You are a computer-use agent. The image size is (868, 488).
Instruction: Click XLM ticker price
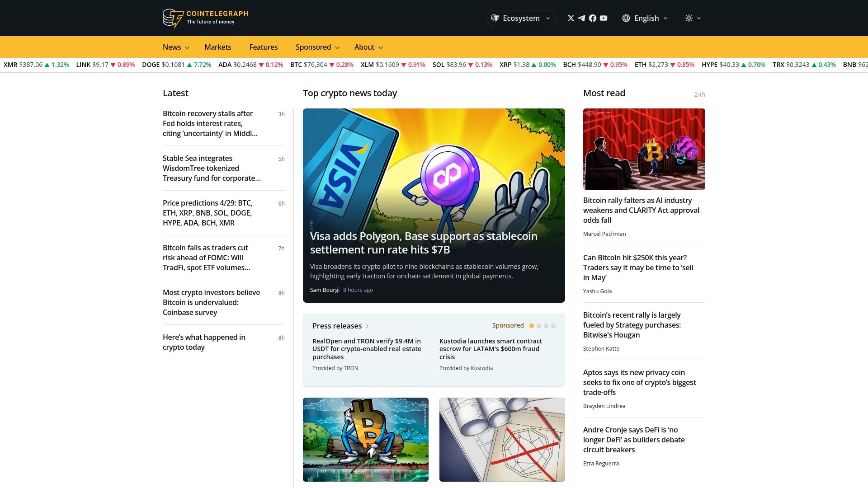387,65
